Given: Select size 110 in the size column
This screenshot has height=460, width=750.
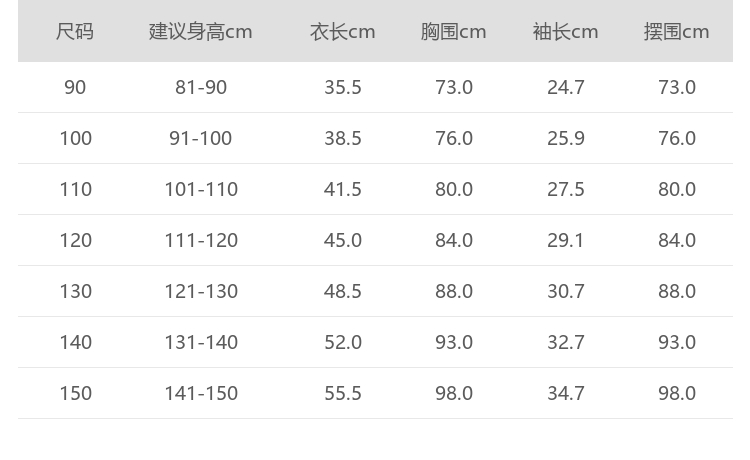Looking at the screenshot, I should click(x=75, y=189).
